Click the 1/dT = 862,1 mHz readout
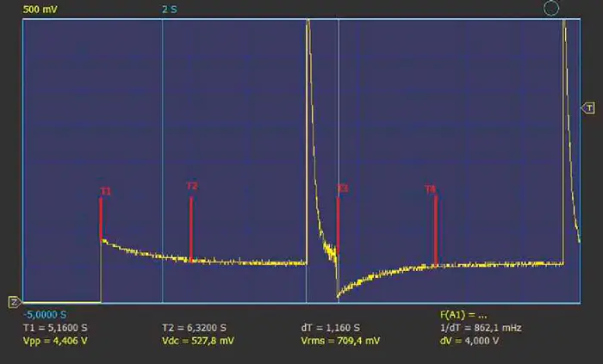The width and height of the screenshot is (603, 364). pyautogui.click(x=481, y=328)
